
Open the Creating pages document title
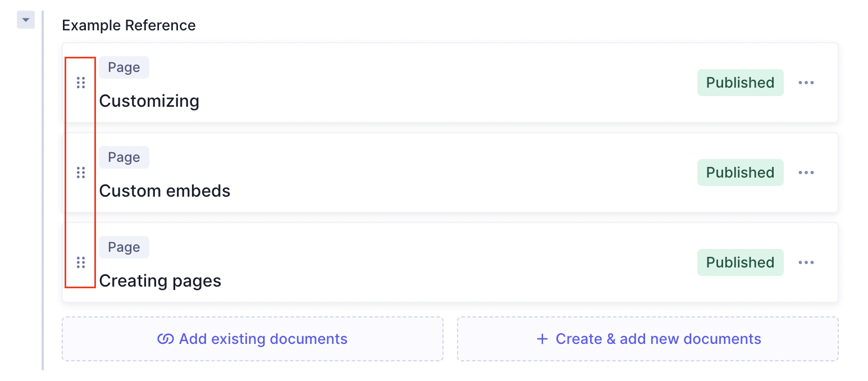[x=160, y=281]
